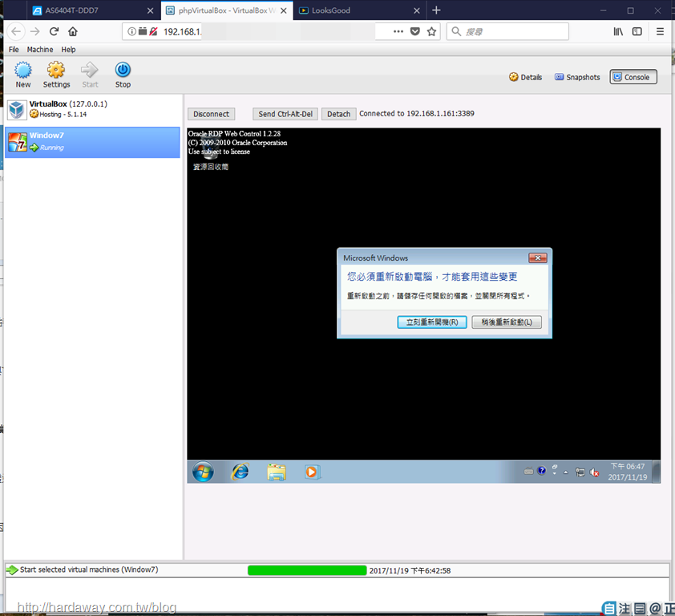Image resolution: width=675 pixels, height=616 pixels.
Task: Click the keyboard tray icon in guest
Action: tap(528, 471)
